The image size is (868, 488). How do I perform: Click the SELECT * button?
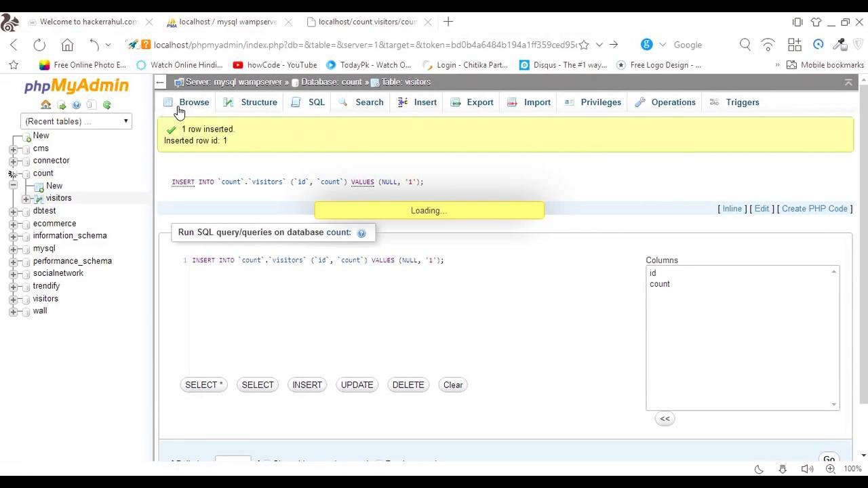coord(204,385)
